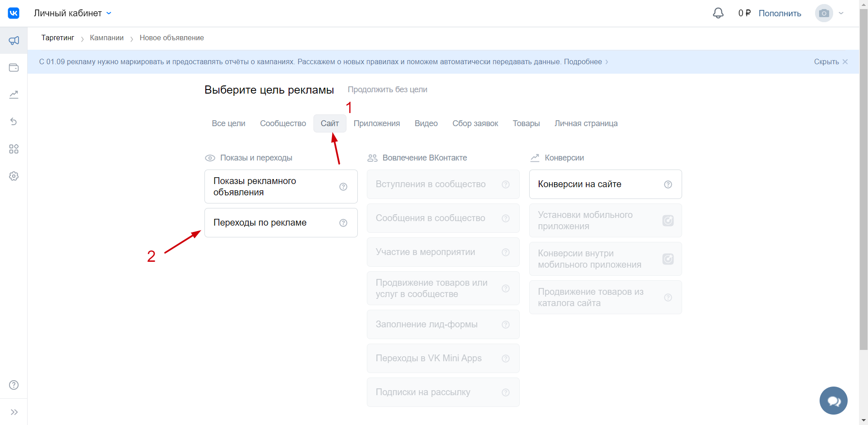
Task: Select the Товары tab
Action: coord(526,123)
